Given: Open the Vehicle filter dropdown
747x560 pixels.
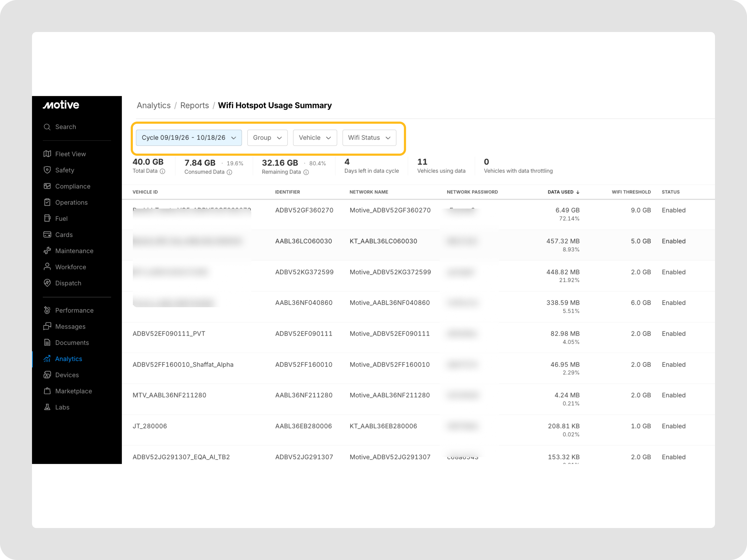Looking at the screenshot, I should point(315,138).
